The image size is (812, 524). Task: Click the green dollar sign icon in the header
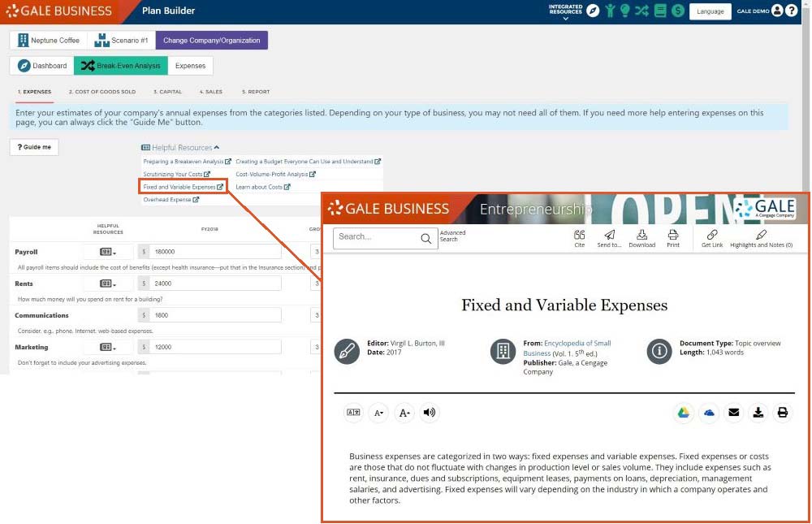tap(678, 11)
